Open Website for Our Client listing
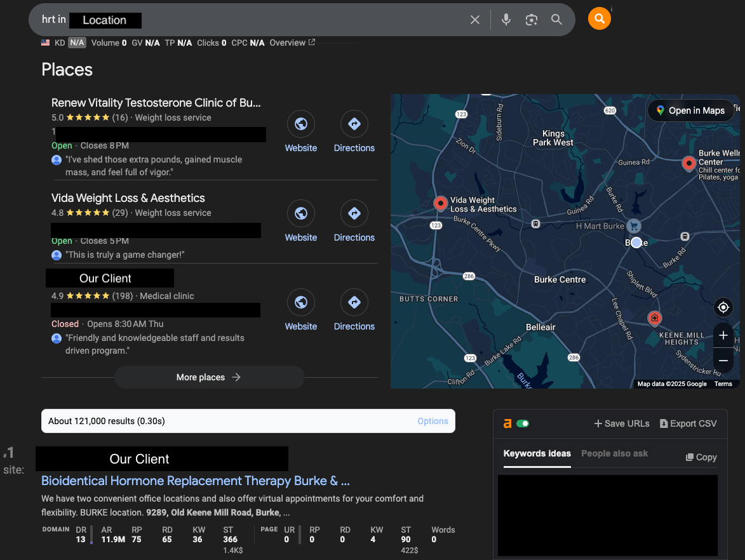The image size is (745, 560). pyautogui.click(x=300, y=302)
